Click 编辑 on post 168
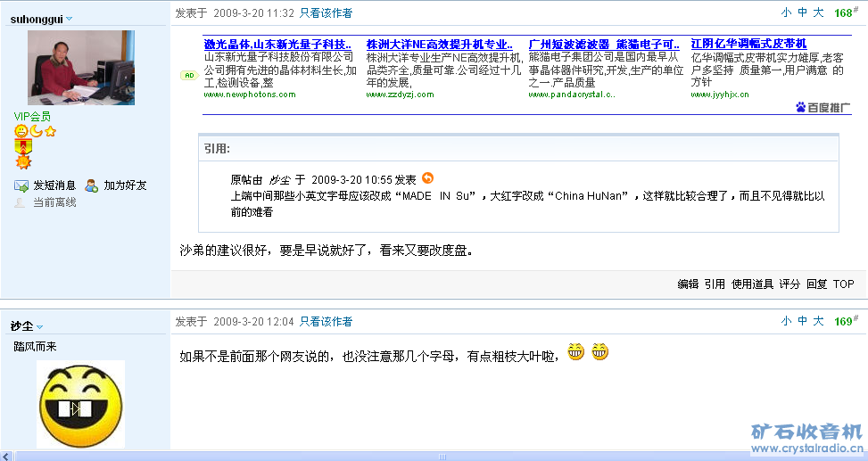This screenshot has height=461, width=868. (688, 284)
